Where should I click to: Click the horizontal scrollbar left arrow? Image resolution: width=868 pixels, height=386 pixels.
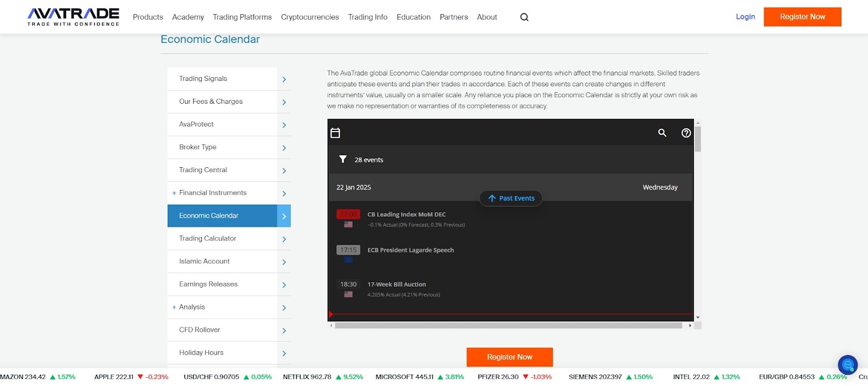click(331, 326)
